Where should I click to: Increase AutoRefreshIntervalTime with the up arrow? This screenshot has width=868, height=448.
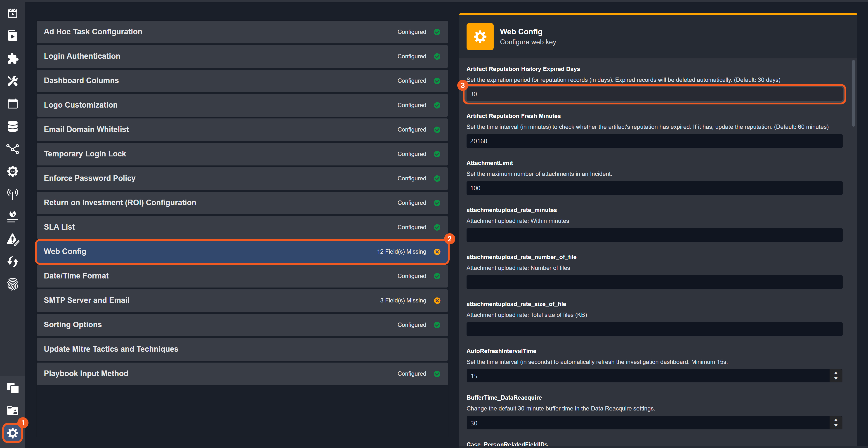click(x=836, y=373)
